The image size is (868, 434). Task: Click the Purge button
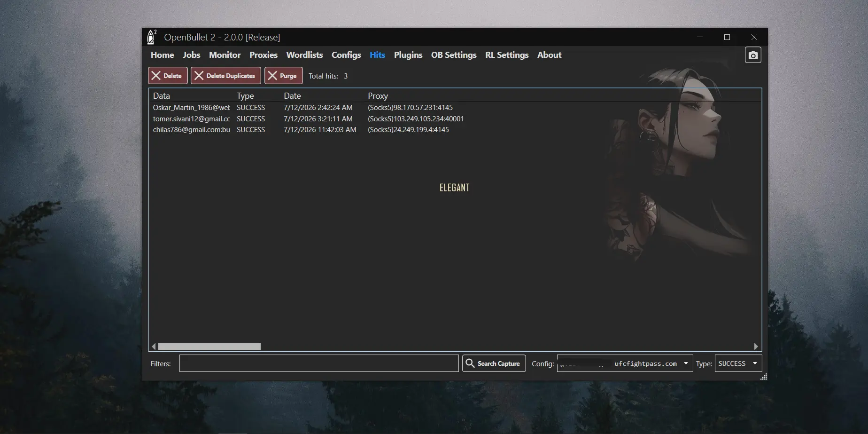(x=284, y=76)
